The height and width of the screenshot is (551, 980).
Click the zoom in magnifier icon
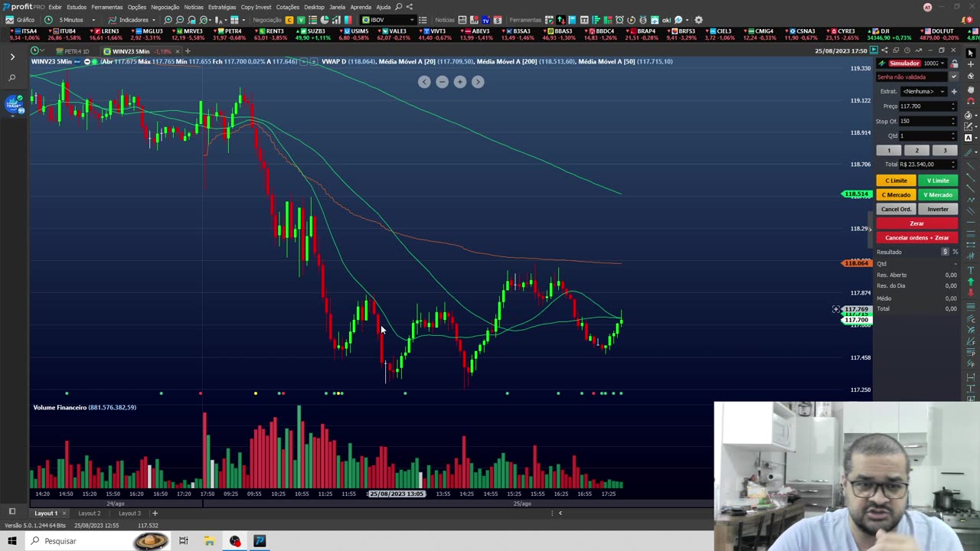(x=168, y=20)
